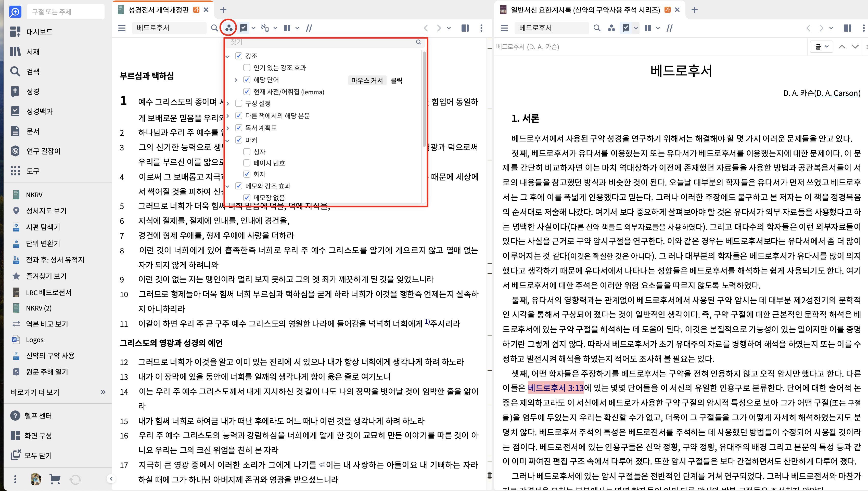Open 화면 구성 layouts

(x=31, y=435)
